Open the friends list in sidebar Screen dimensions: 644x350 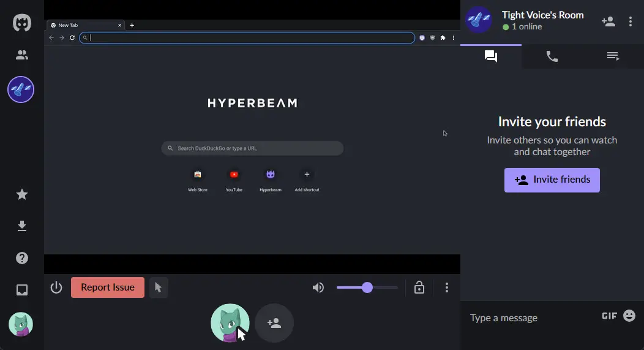coord(22,55)
